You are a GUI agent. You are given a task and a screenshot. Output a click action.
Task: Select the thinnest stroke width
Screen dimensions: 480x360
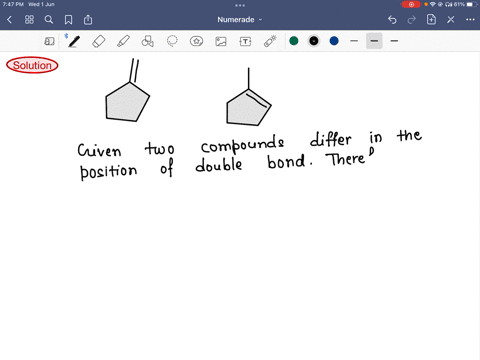(354, 41)
